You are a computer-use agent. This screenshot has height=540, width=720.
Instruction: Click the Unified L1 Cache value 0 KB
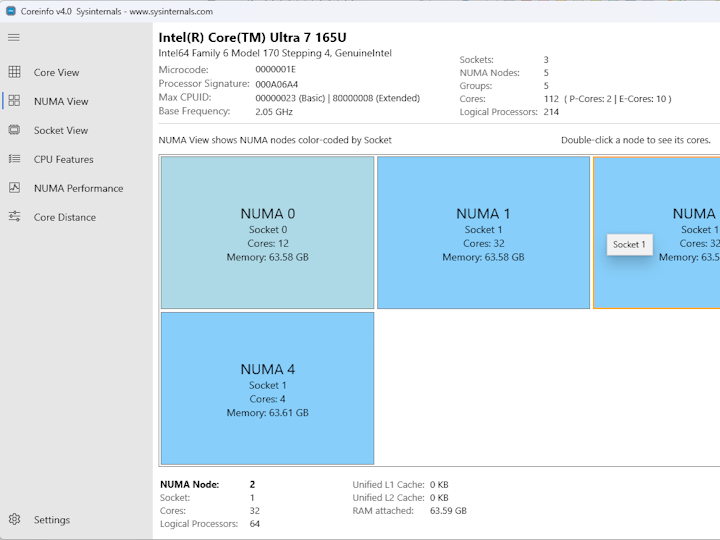coord(439,484)
